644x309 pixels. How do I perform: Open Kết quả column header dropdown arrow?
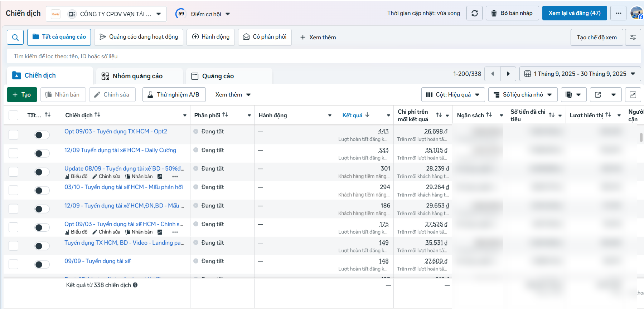point(388,116)
